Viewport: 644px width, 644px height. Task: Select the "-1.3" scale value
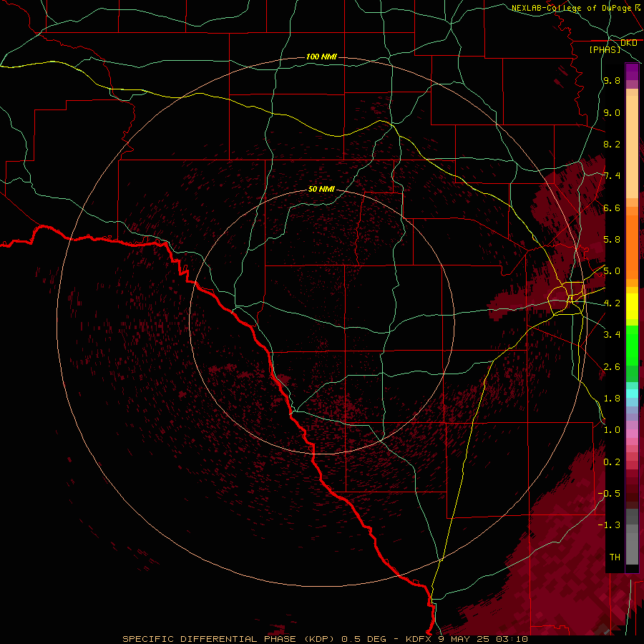click(x=609, y=525)
